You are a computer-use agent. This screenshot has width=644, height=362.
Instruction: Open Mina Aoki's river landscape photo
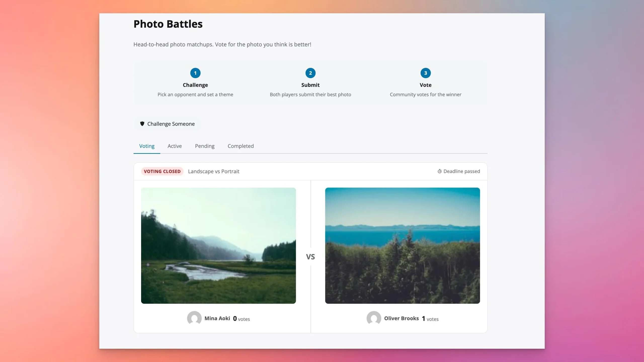[x=218, y=246]
